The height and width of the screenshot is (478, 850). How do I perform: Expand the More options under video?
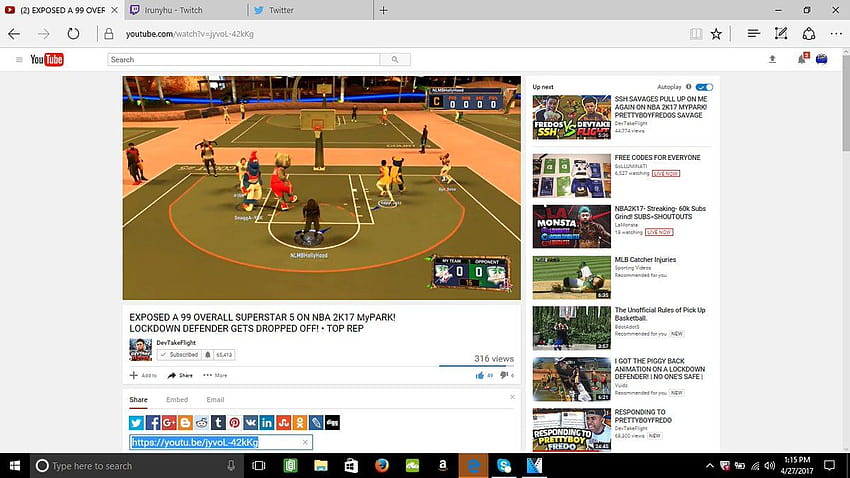tap(215, 375)
